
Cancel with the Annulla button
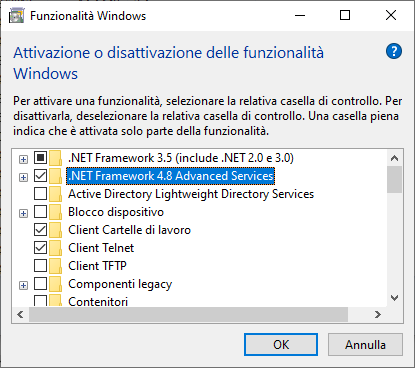point(365,344)
